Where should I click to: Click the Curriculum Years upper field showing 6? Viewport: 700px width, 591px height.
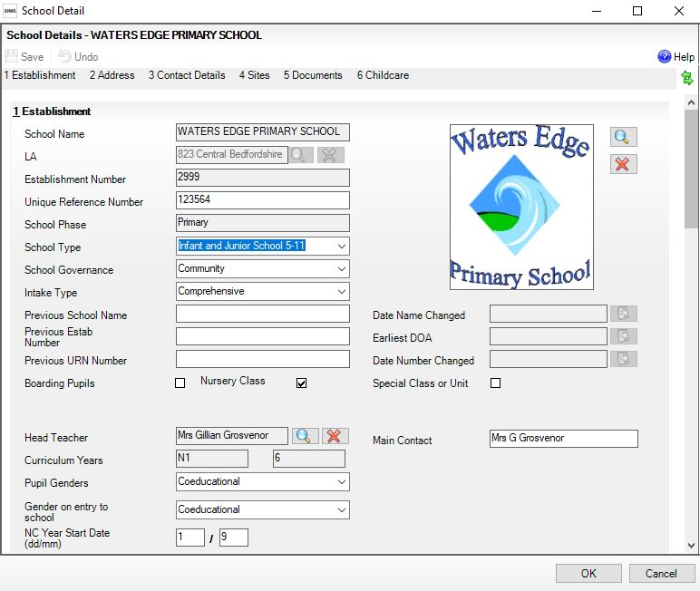(x=309, y=459)
